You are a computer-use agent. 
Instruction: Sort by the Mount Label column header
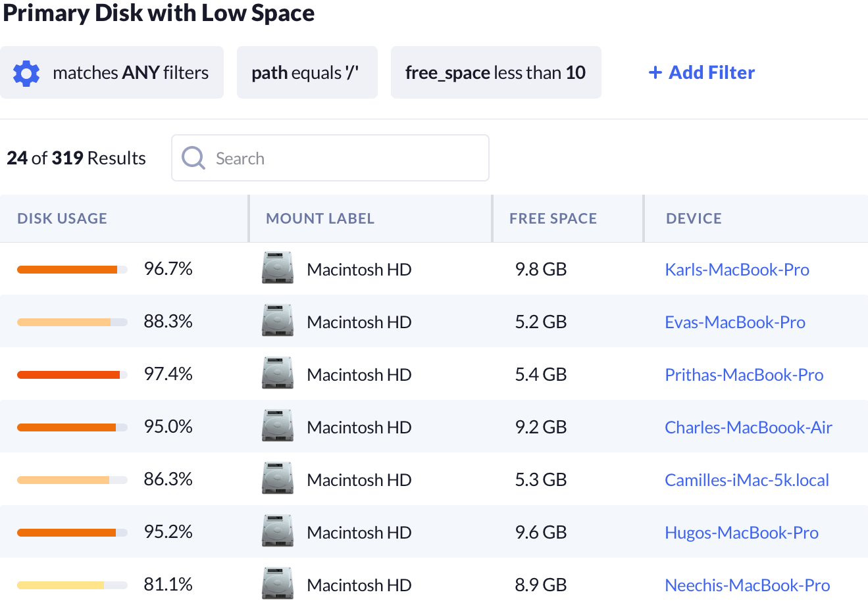320,218
